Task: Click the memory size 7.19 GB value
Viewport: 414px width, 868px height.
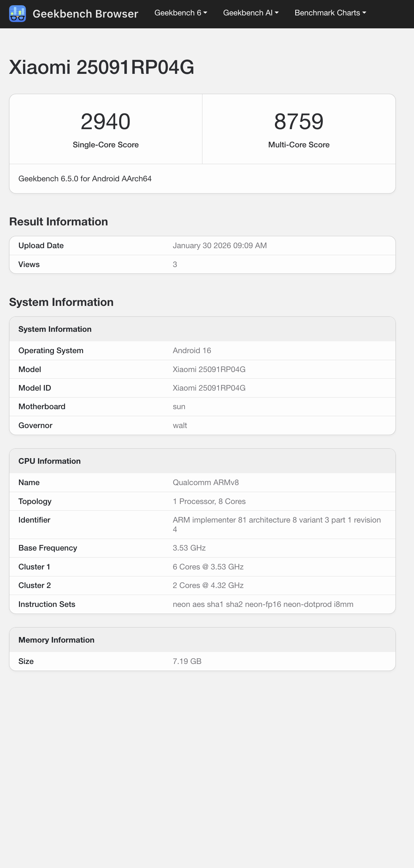Action: point(187,661)
